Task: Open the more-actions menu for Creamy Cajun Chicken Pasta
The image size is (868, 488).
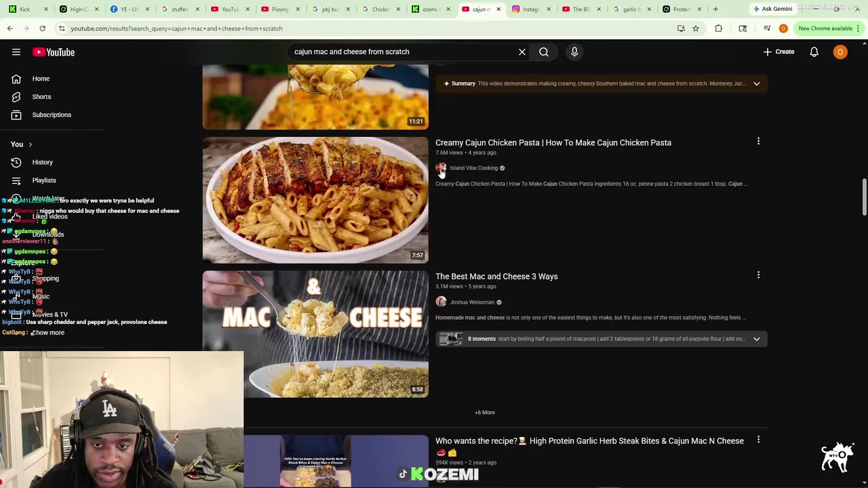Action: (758, 142)
